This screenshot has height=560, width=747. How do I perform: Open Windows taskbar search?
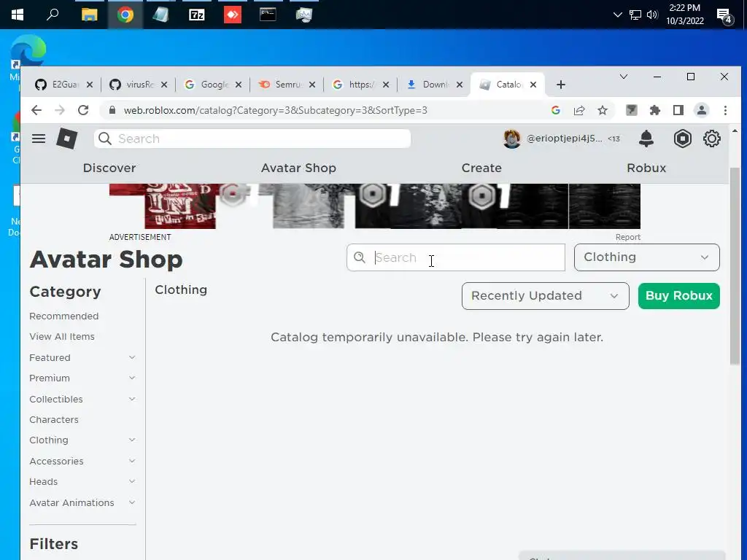[x=53, y=15]
